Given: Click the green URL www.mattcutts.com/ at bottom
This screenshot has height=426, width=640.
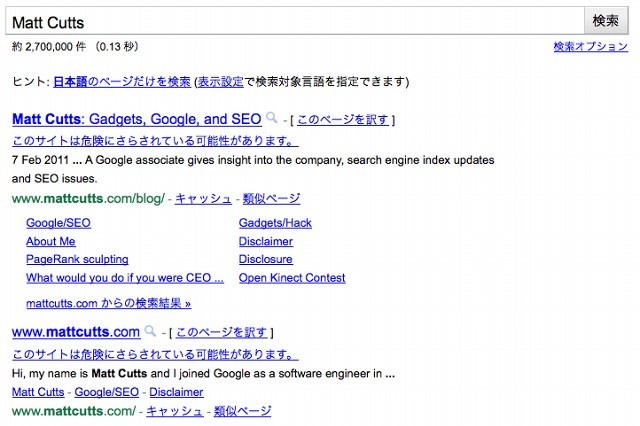Looking at the screenshot, I should pos(74,411).
